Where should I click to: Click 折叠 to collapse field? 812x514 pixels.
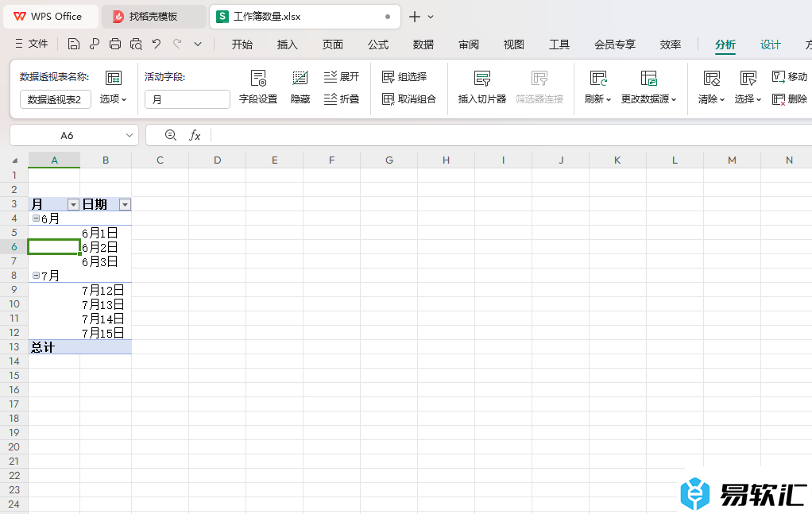[x=342, y=99]
